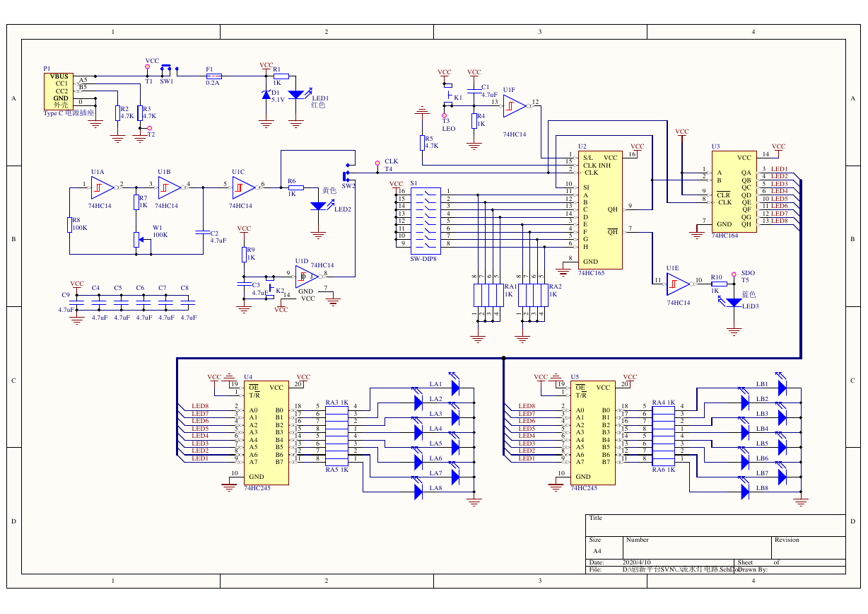
Task: Click the SW2 clock selector switch
Action: (x=347, y=172)
